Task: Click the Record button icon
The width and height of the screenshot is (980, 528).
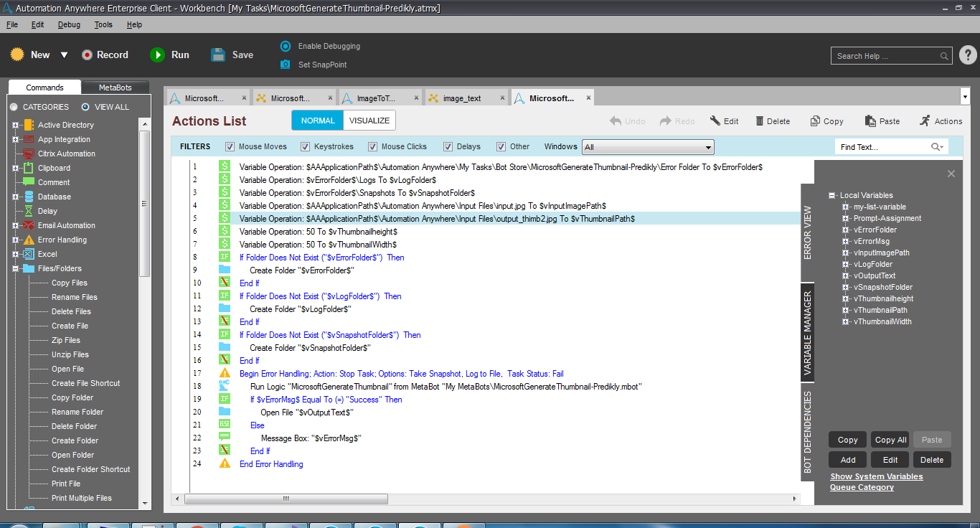Action: [87, 55]
